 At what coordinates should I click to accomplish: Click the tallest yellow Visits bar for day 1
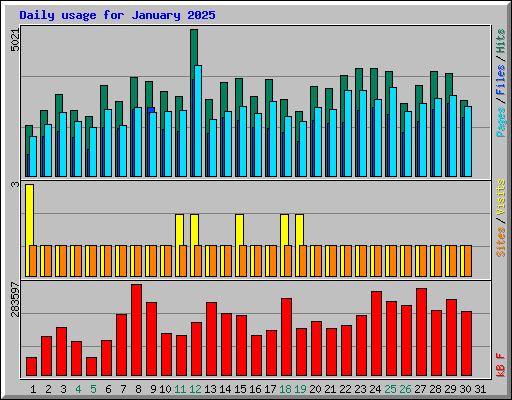29,214
